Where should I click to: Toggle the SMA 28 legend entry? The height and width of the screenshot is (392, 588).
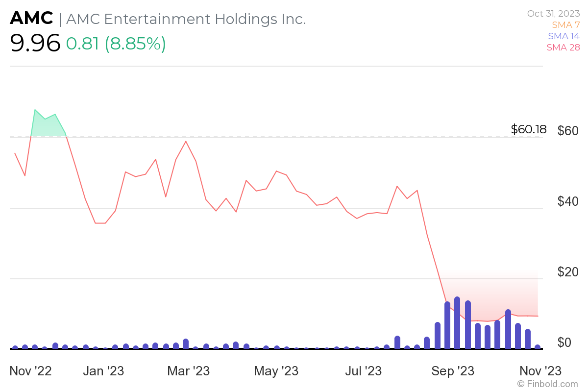pos(563,47)
